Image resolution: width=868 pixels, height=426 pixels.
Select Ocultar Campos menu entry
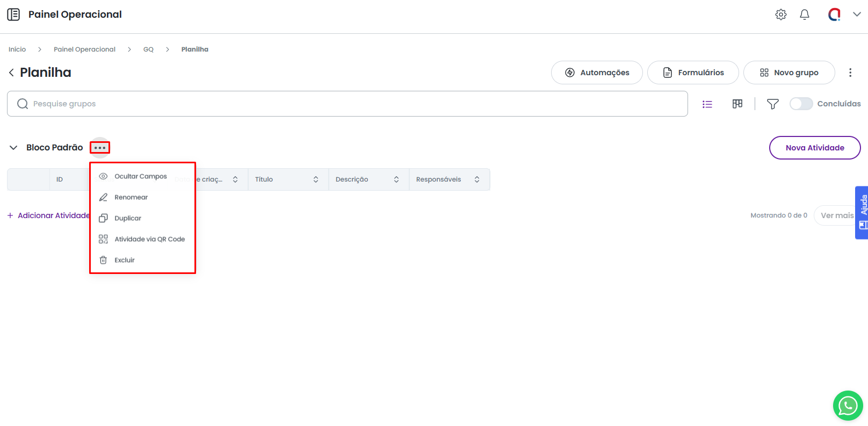tap(140, 176)
